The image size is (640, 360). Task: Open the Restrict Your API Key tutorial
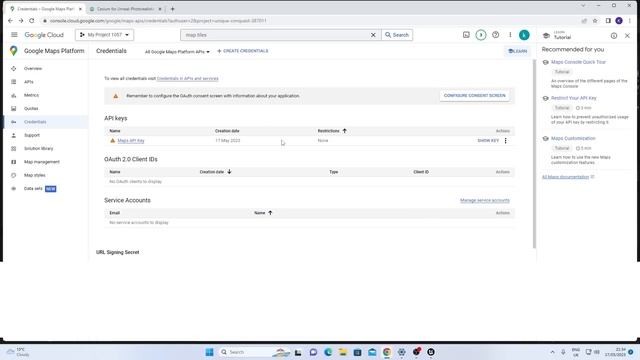coord(573,98)
